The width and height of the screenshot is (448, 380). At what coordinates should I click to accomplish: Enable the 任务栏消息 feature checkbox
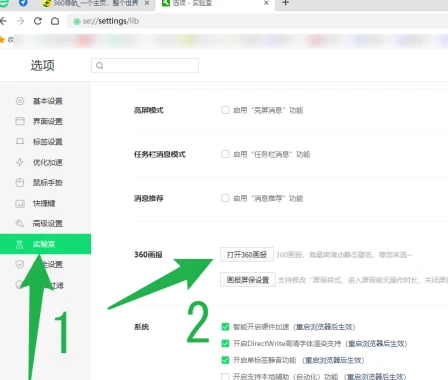(x=225, y=154)
